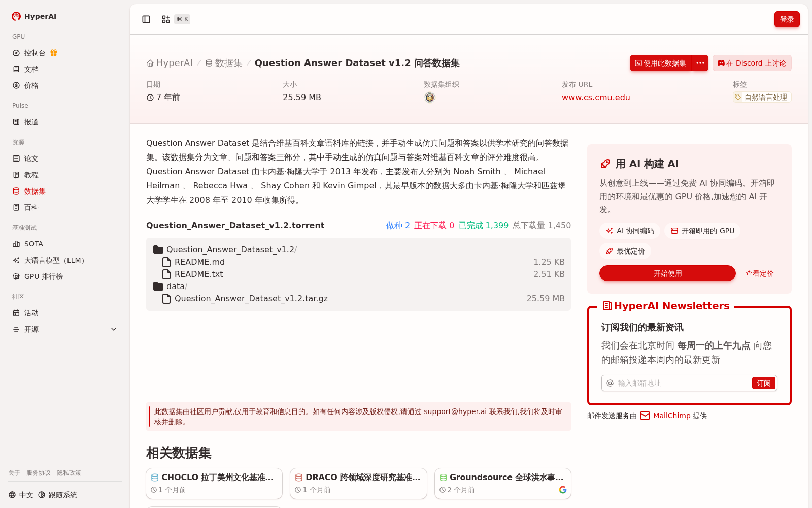This screenshot has height=508, width=812.
Task: Click 已完成 1,399 stat
Action: [483, 225]
